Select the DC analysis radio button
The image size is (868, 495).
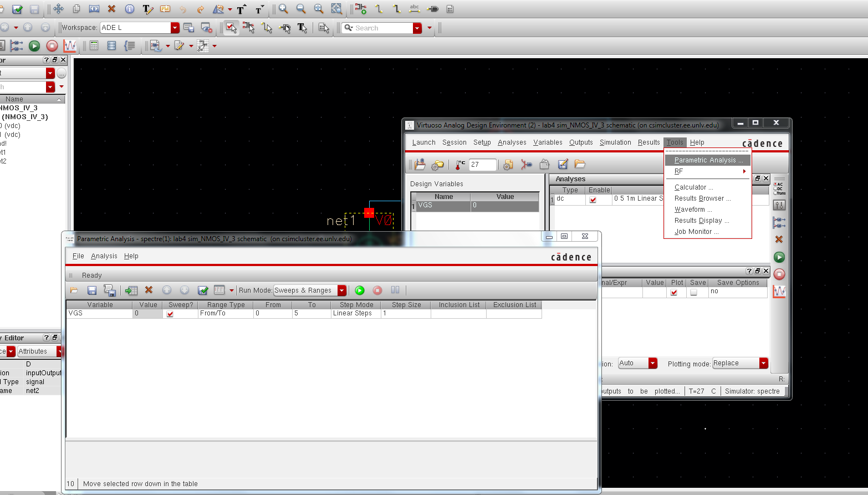[775, 188]
